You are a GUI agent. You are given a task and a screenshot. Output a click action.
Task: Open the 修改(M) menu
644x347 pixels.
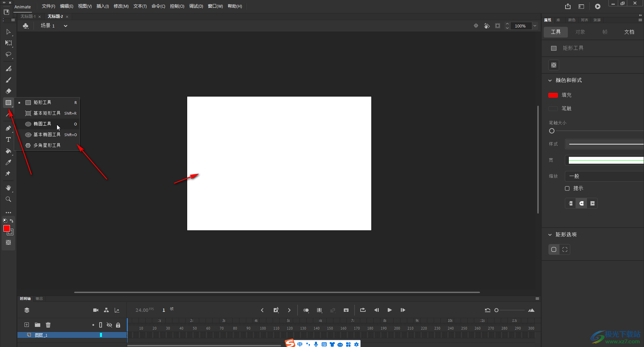(x=121, y=6)
